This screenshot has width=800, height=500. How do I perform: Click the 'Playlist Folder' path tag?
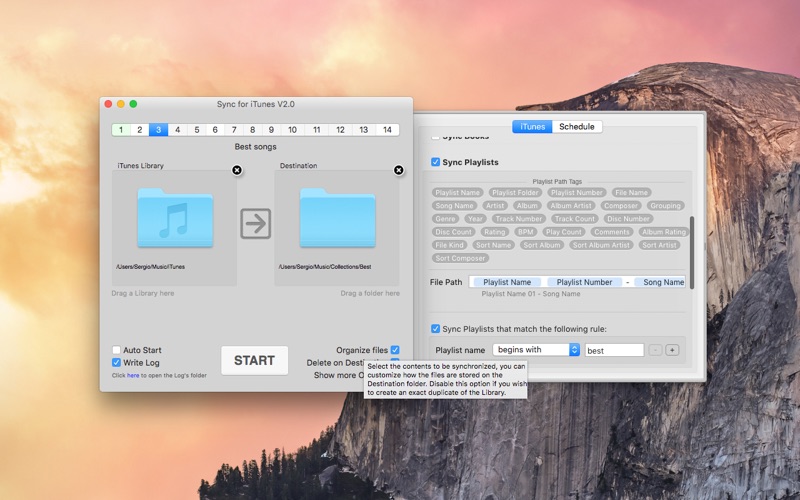point(515,193)
